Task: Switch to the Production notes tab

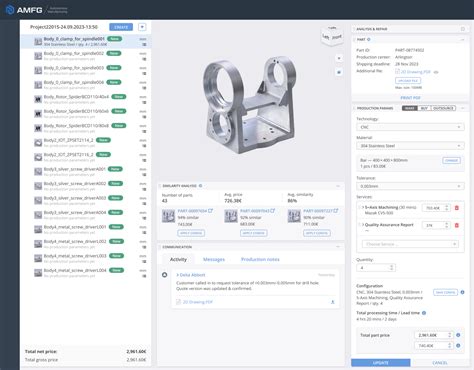Action: click(260, 259)
